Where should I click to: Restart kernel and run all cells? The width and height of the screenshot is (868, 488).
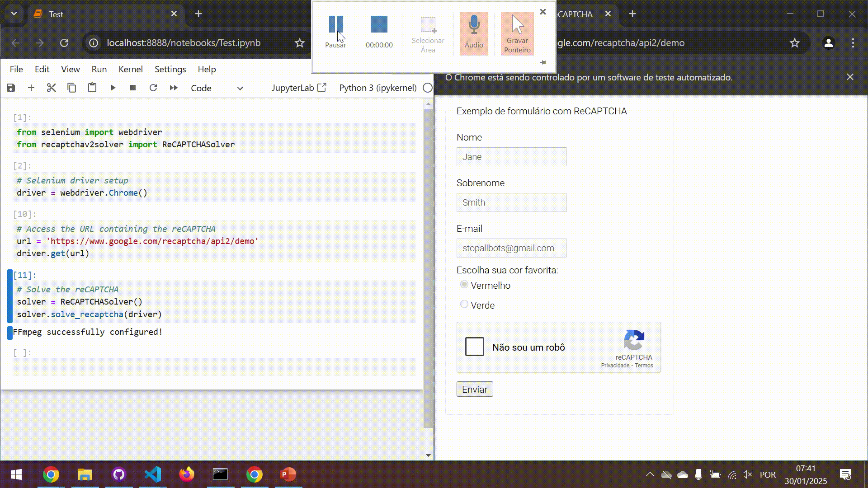coord(174,88)
